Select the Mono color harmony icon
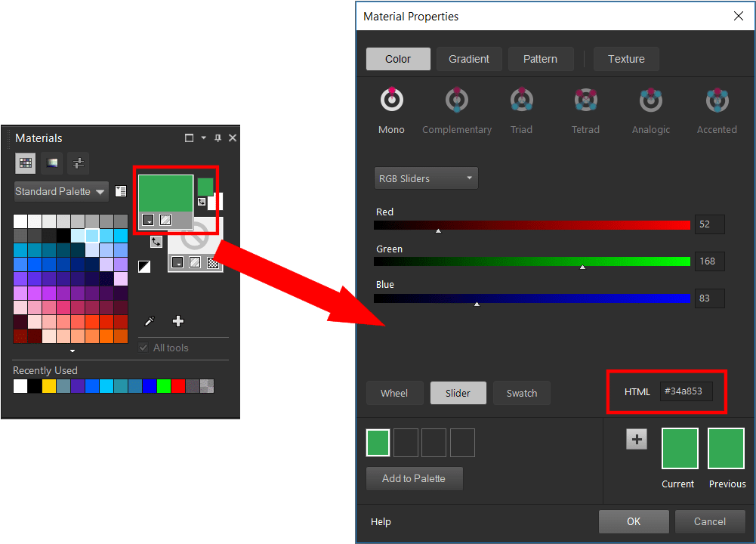Viewport: 756px width, 544px height. pos(391,99)
